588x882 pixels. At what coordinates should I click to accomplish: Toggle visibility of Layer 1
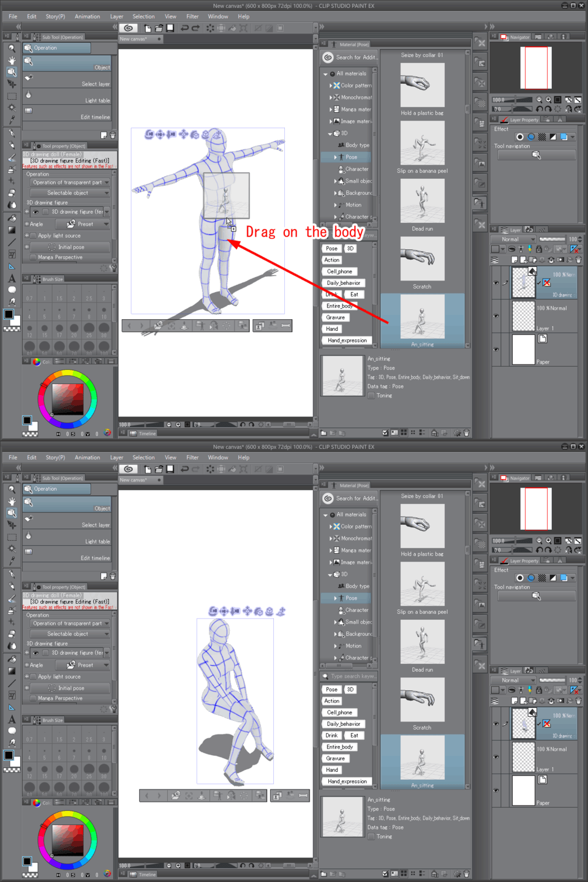[496, 315]
